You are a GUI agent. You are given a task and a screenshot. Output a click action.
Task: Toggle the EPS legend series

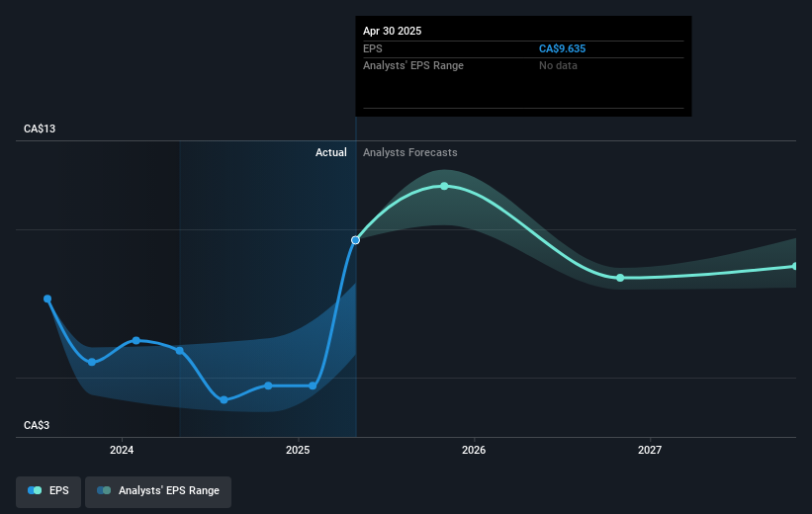point(48,491)
